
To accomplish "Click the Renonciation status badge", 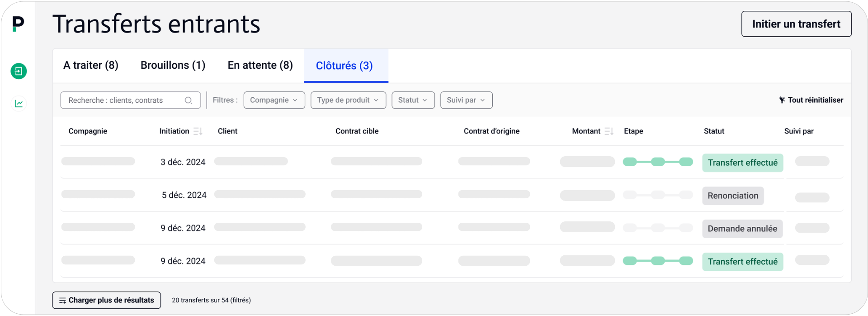I will pyautogui.click(x=733, y=196).
